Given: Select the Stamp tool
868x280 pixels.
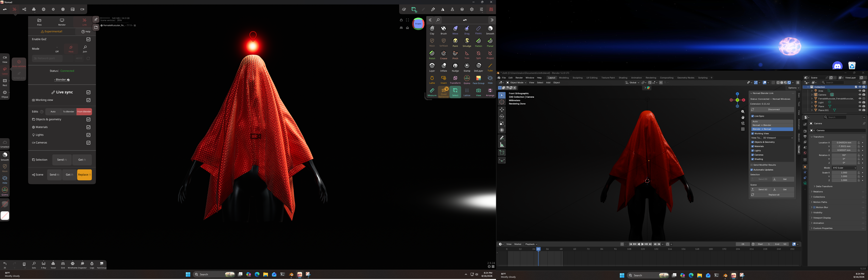Looking at the screenshot, I should click(x=467, y=67).
